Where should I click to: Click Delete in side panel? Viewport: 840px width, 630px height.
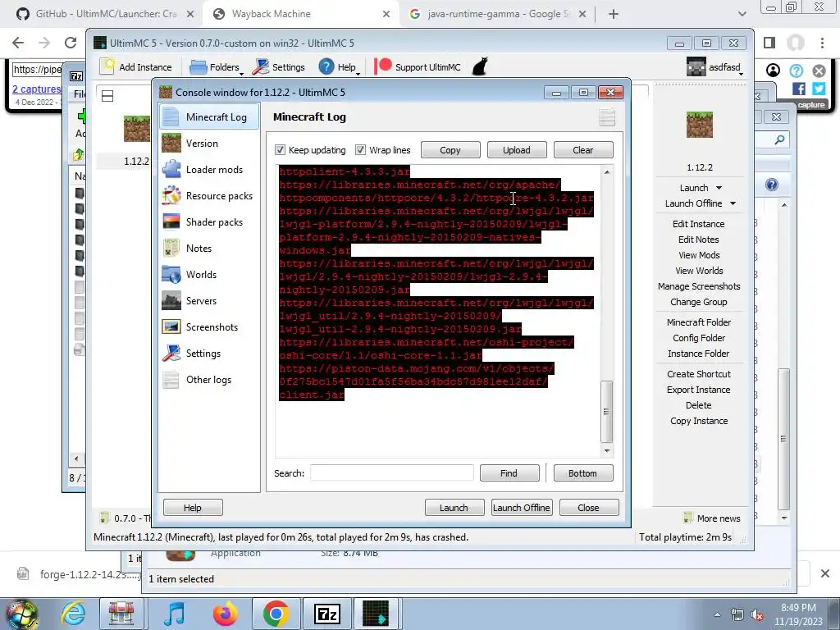click(x=699, y=405)
